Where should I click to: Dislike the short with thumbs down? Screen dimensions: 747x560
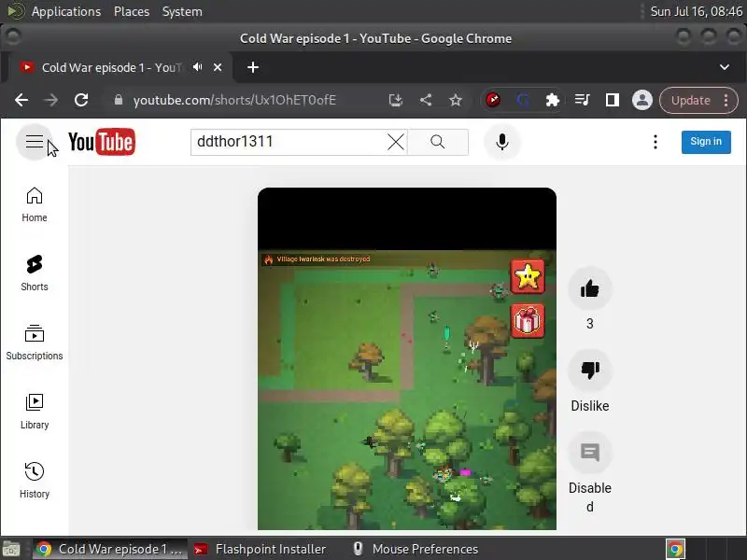pos(590,370)
